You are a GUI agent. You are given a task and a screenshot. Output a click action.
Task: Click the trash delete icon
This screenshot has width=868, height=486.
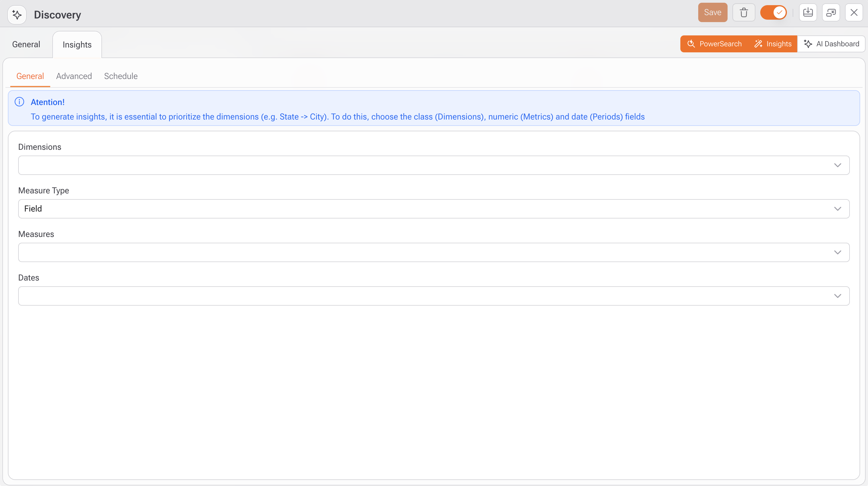point(744,12)
